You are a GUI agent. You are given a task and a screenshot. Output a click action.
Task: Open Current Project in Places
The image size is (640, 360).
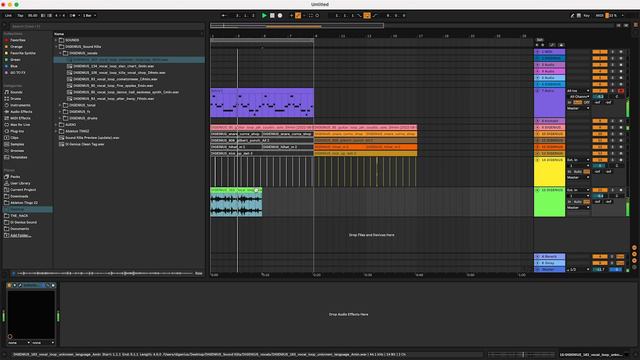click(23, 190)
